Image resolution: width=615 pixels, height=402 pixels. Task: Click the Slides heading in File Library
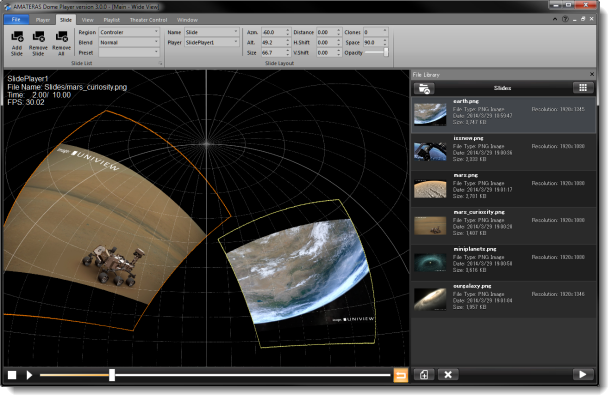click(502, 88)
